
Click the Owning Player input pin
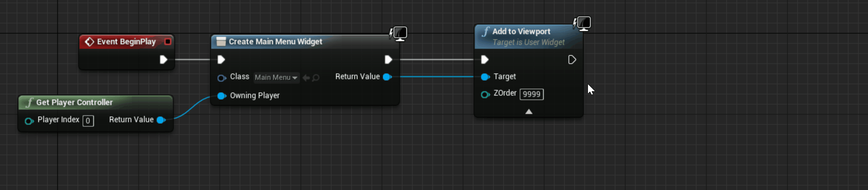click(221, 96)
